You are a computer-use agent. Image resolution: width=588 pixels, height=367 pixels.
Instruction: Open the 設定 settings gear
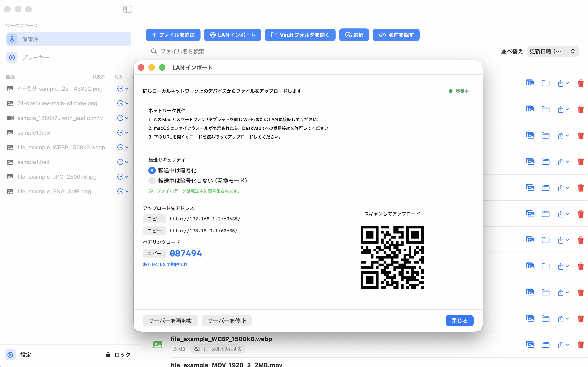10,355
